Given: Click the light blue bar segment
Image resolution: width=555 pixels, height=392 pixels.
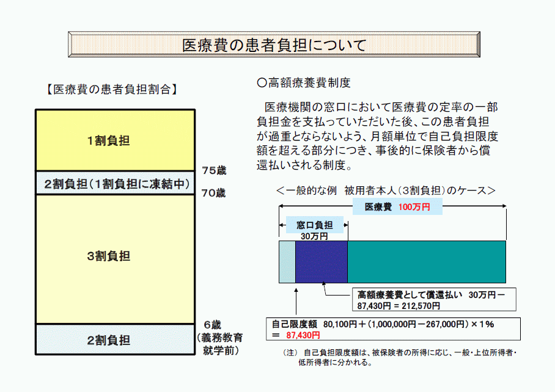Looking at the screenshot, I should (287, 262).
